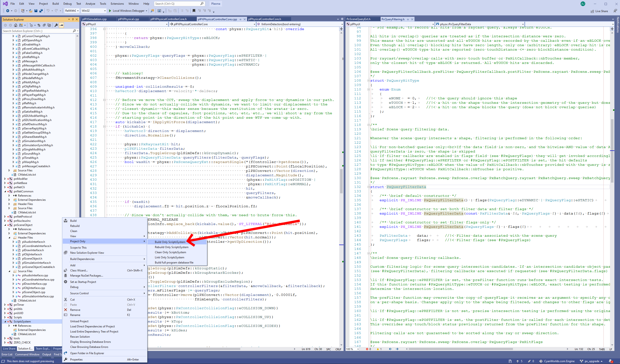This screenshot has width=620, height=364.
Task: Select Set as Startup Project
Action: (x=105, y=282)
